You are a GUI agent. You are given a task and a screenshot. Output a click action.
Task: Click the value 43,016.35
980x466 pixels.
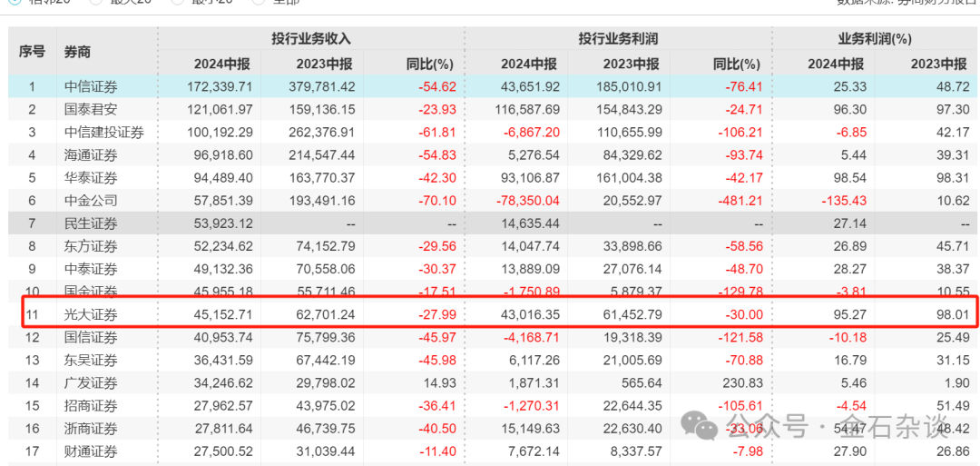(x=529, y=315)
